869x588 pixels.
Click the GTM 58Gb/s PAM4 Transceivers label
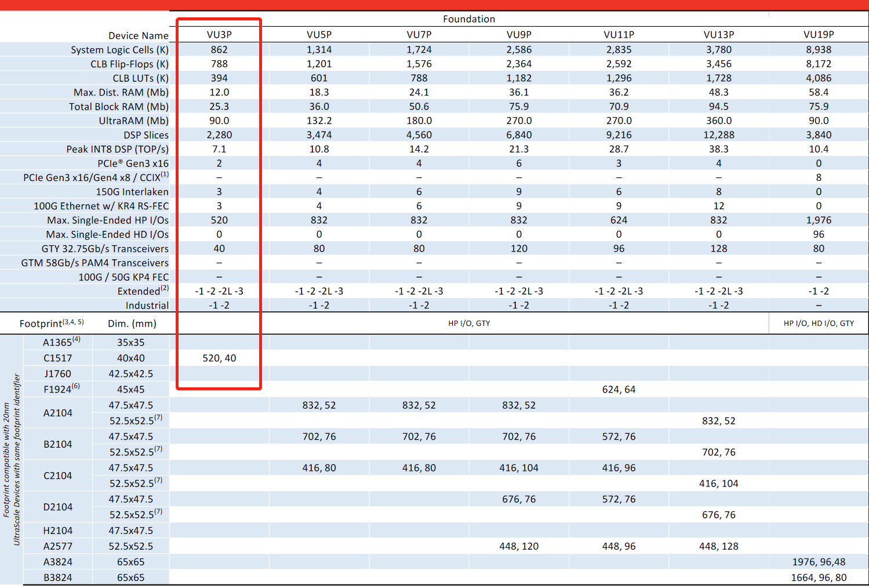[x=95, y=263]
